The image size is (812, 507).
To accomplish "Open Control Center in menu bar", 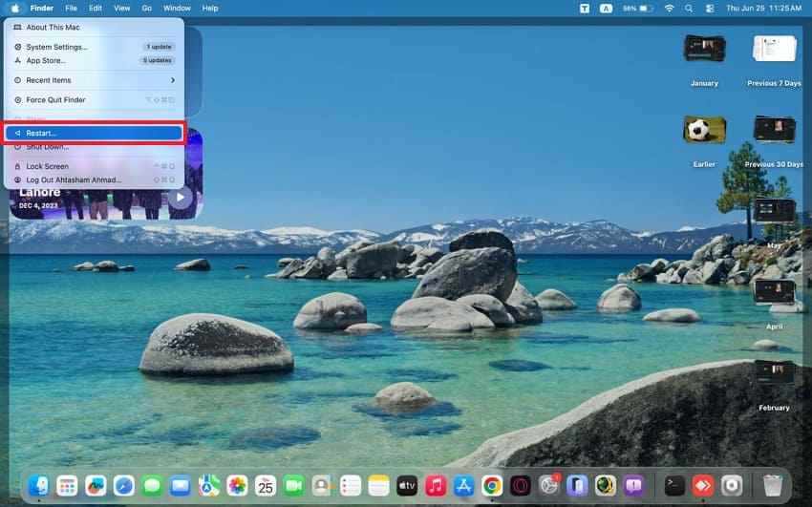I will pyautogui.click(x=710, y=9).
